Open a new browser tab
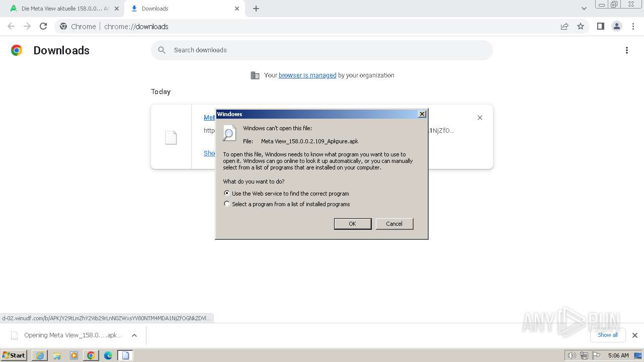644x362 pixels. tap(256, 9)
